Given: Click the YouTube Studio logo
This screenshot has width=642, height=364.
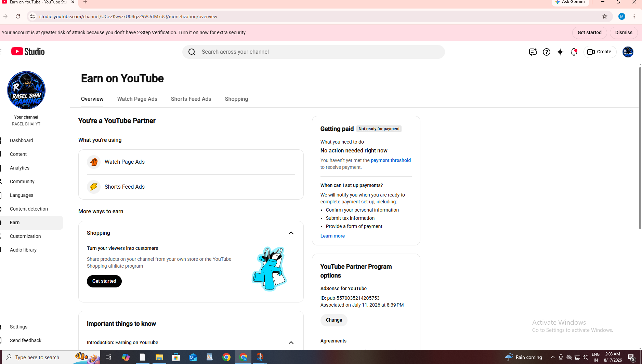Looking at the screenshot, I should pos(28,52).
